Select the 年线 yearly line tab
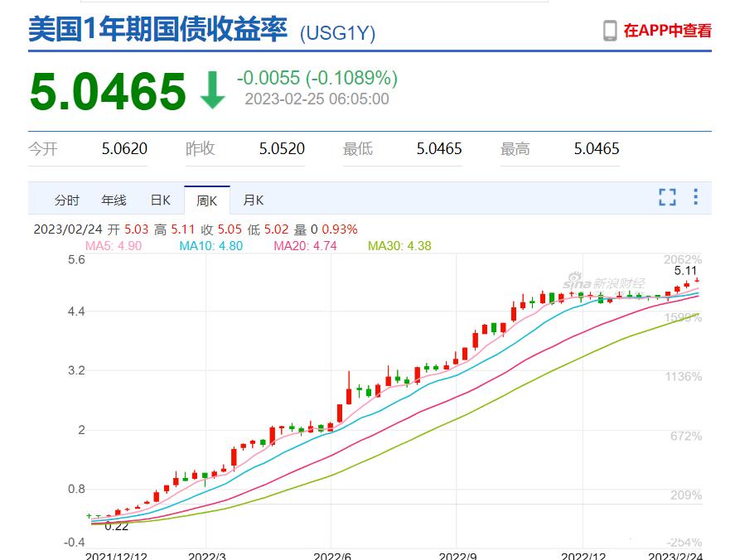Image resolution: width=735 pixels, height=560 pixels. (x=114, y=200)
